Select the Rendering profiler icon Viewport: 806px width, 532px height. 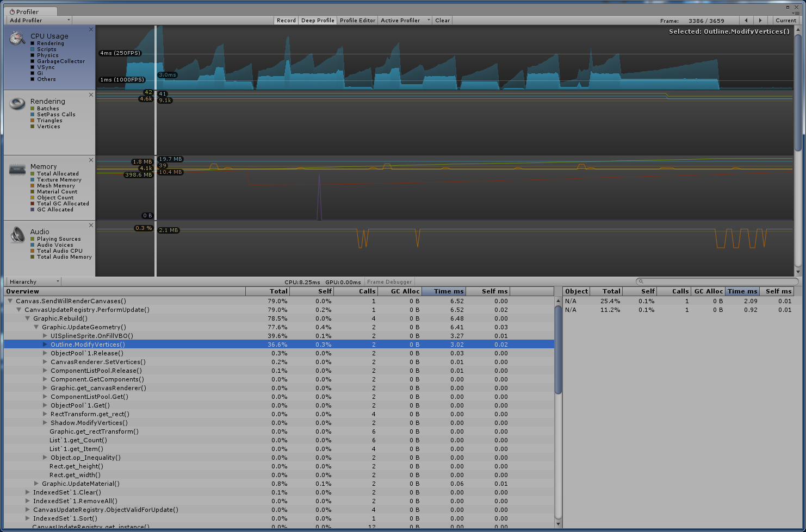tap(16, 103)
